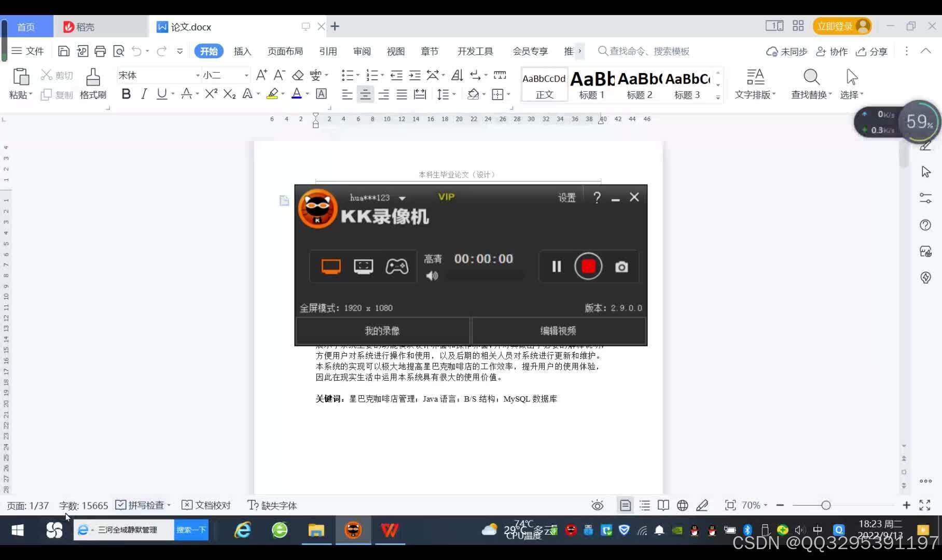Open the 引用 References tab
This screenshot has width=942, height=560.
point(328,51)
